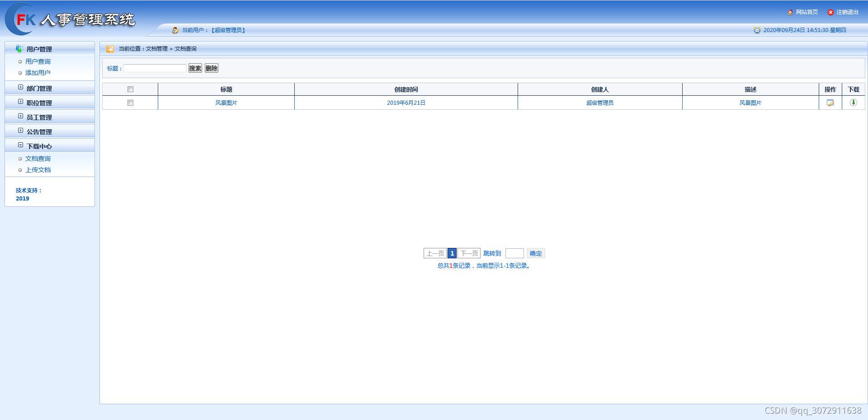Expand the 公告管理 menu section

point(50,131)
